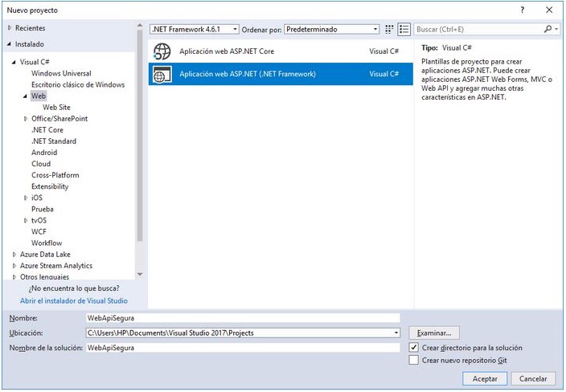Select the Prueba category

(43, 209)
